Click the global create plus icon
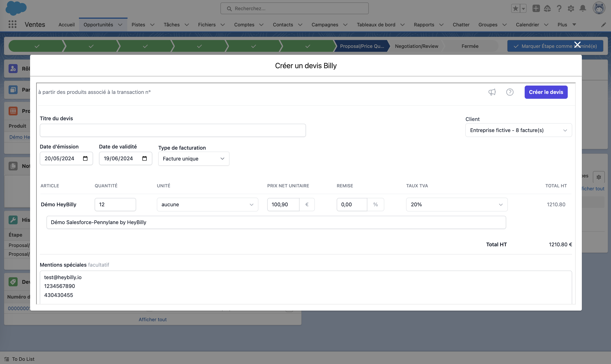 coord(536,8)
